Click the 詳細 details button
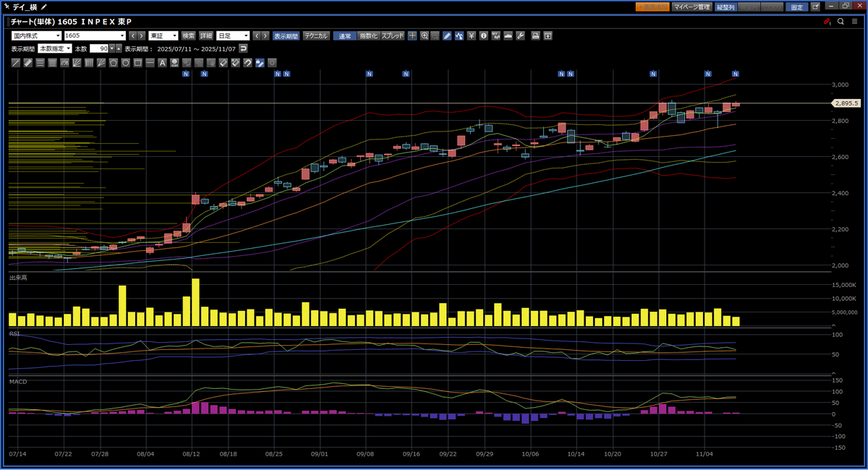Image resolution: width=868 pixels, height=470 pixels. 206,35
